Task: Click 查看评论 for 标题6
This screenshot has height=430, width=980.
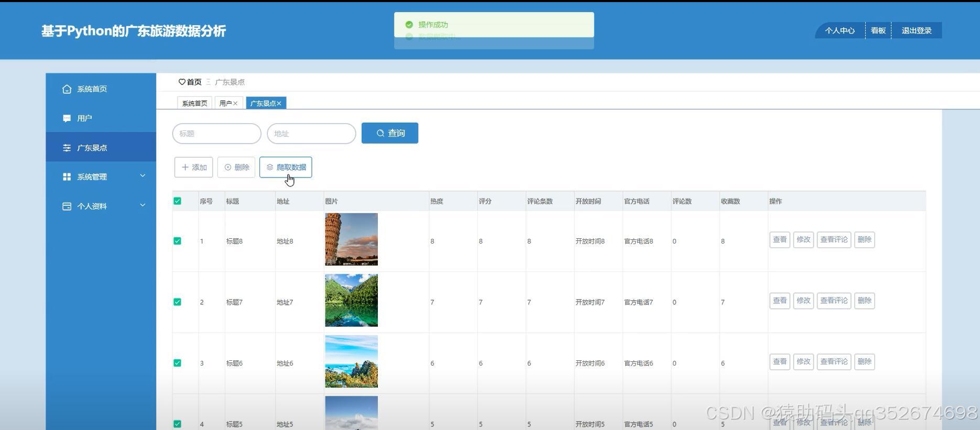Action: [834, 361]
